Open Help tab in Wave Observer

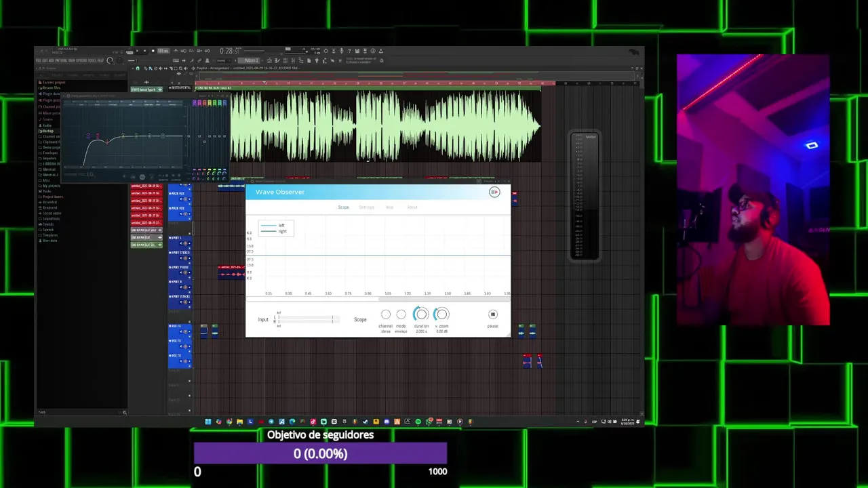point(389,207)
